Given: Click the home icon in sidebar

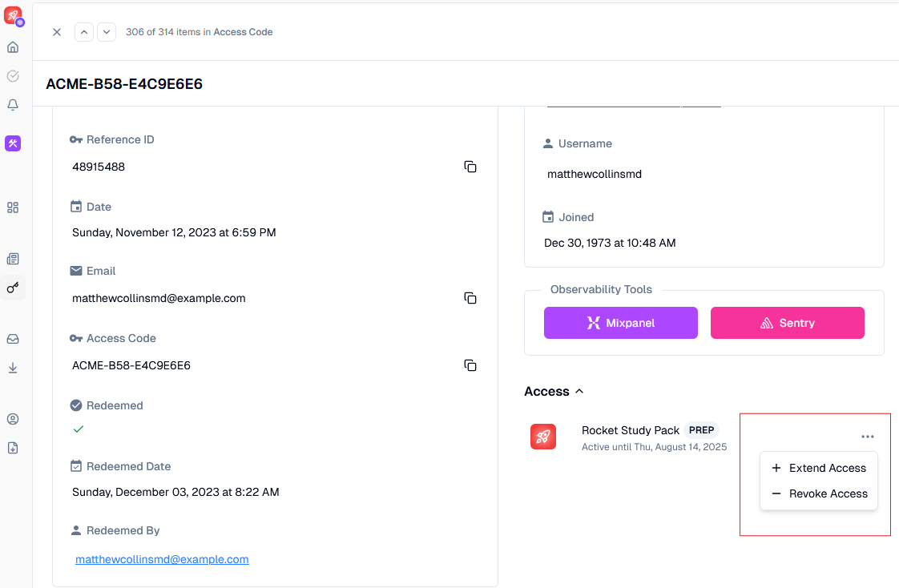Looking at the screenshot, I should 13,47.
